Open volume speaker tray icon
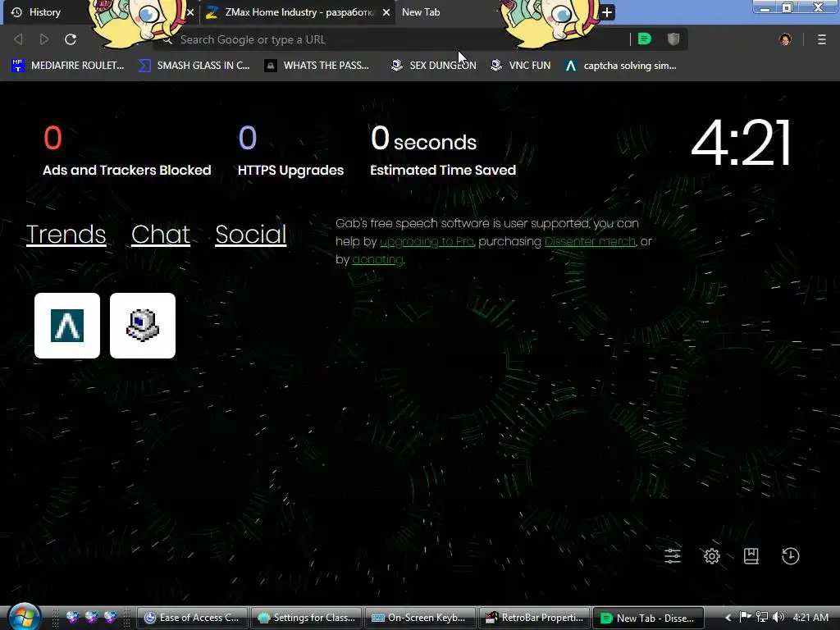The image size is (840, 630). pyautogui.click(x=778, y=617)
